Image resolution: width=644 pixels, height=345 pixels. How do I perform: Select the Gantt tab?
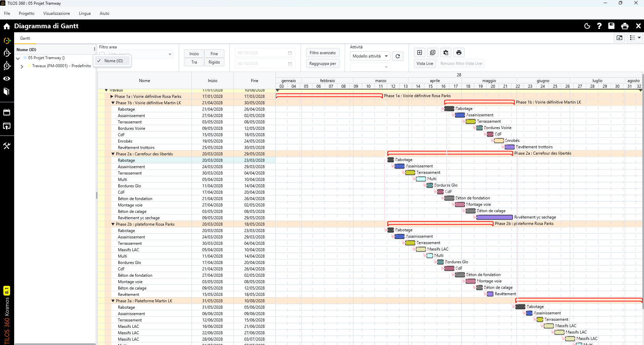25,38
